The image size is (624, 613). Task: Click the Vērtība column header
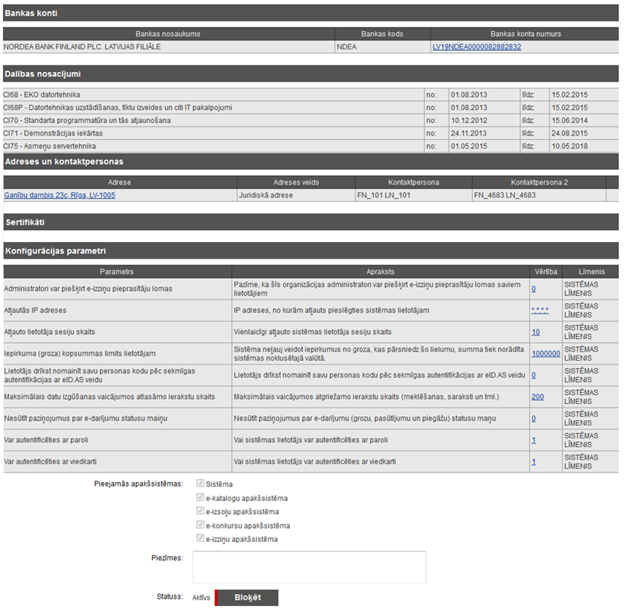pos(545,270)
